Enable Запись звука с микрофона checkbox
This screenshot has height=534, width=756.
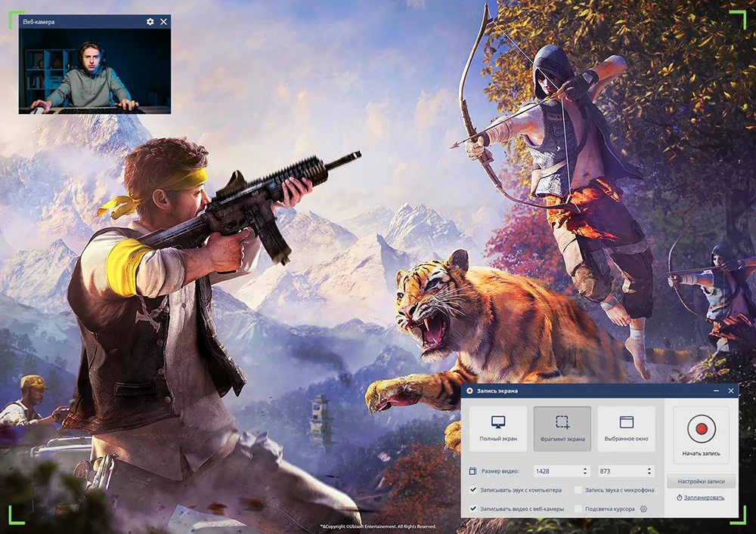pos(578,490)
